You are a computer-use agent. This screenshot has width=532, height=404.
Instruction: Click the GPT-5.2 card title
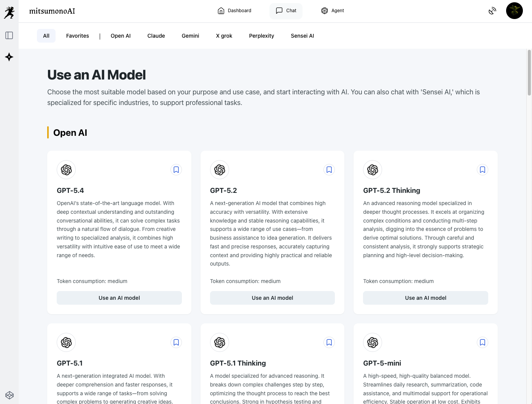tap(223, 191)
